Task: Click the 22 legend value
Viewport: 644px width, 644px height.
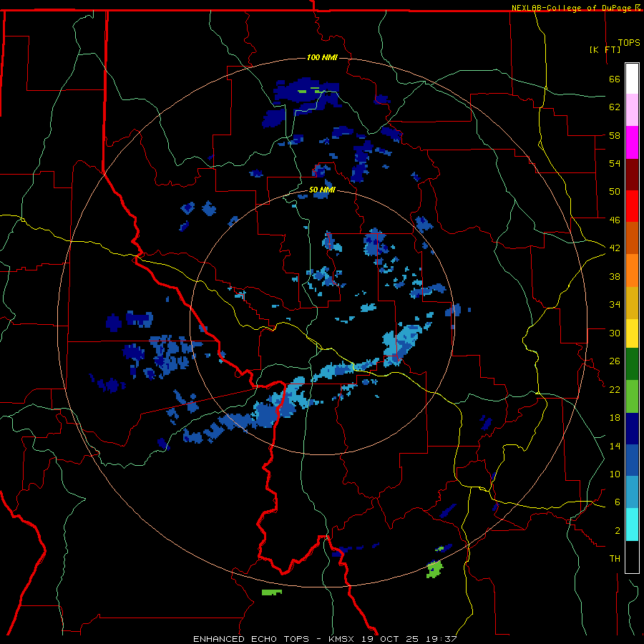Action: coord(615,389)
